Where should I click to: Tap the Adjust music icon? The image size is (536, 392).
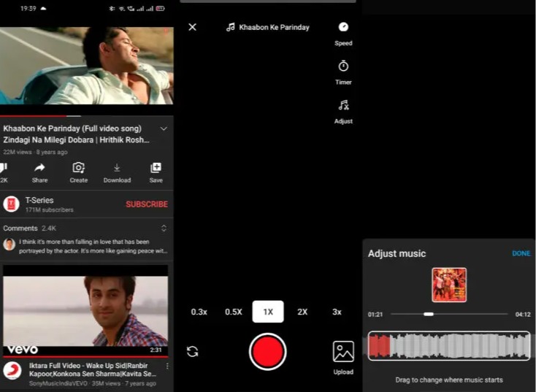click(343, 105)
